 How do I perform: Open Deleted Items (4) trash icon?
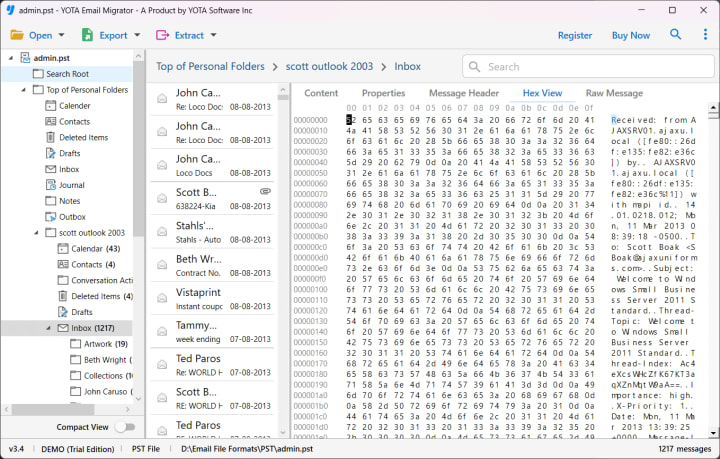[63, 296]
